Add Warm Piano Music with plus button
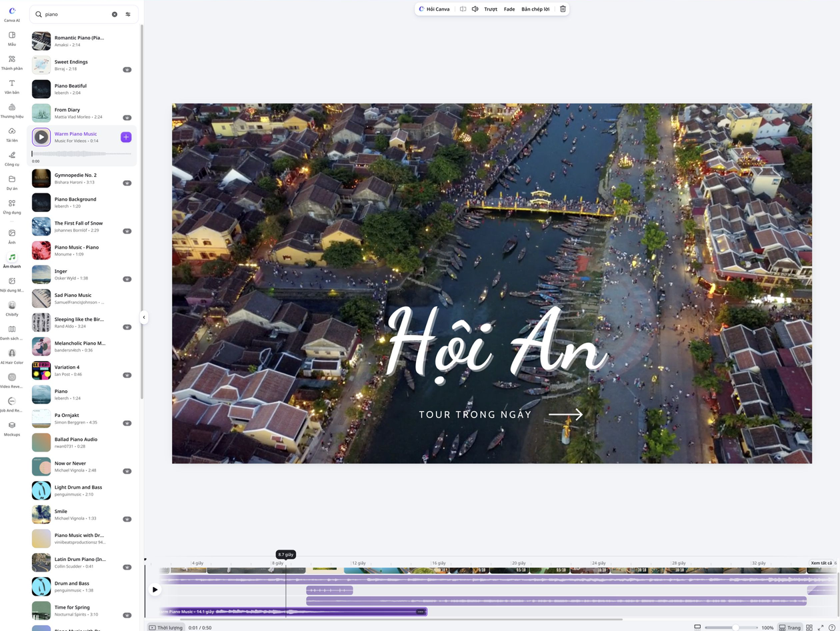 tap(126, 137)
